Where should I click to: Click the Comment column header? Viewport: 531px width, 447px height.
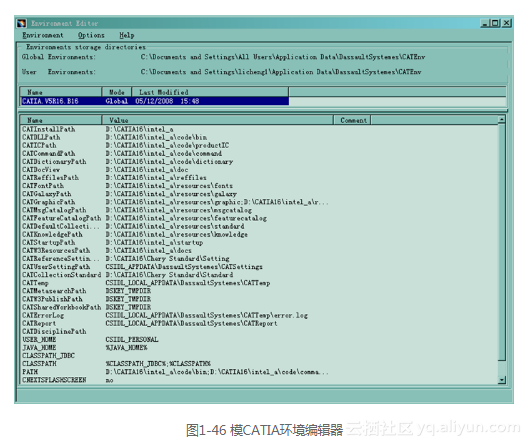[353, 120]
